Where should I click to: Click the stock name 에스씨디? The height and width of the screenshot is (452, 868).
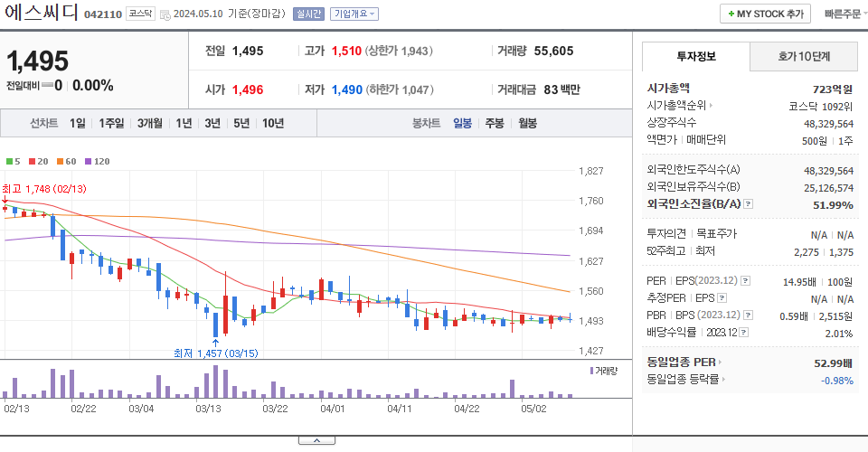tap(42, 13)
